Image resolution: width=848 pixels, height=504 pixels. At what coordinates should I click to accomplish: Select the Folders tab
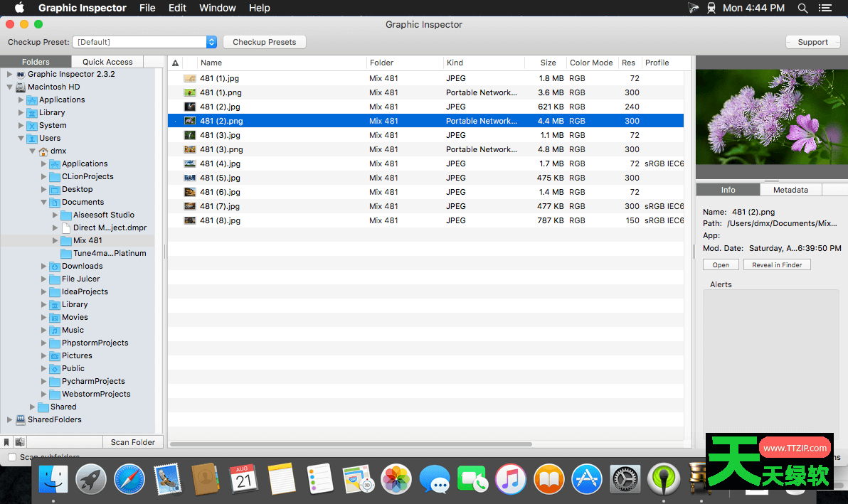point(36,62)
